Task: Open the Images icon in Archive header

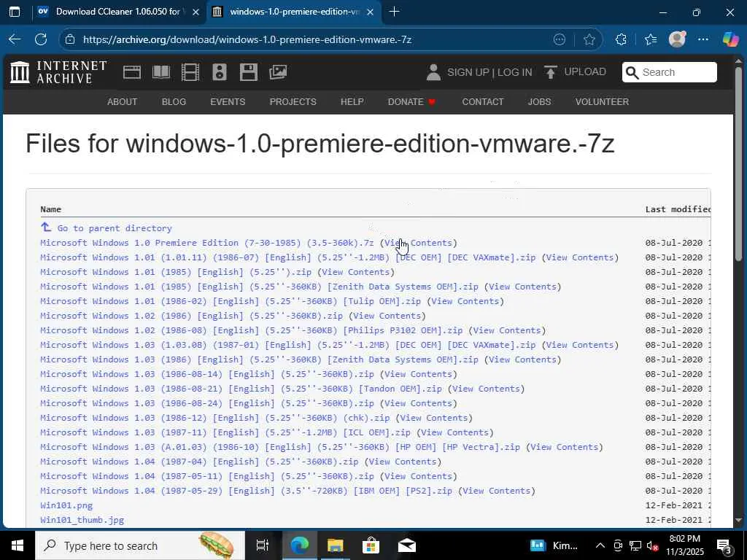Action: pyautogui.click(x=278, y=72)
